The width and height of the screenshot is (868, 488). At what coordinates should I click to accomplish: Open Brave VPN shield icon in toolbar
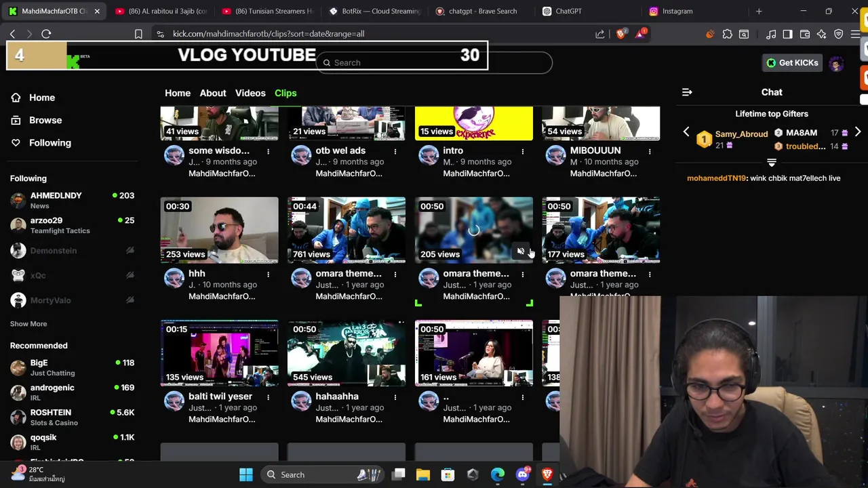(x=839, y=34)
